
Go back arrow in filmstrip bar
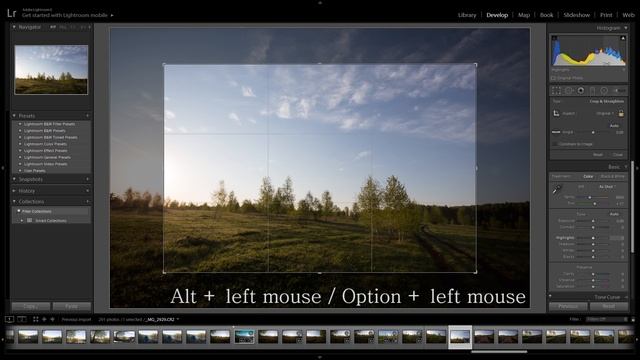tap(44, 319)
